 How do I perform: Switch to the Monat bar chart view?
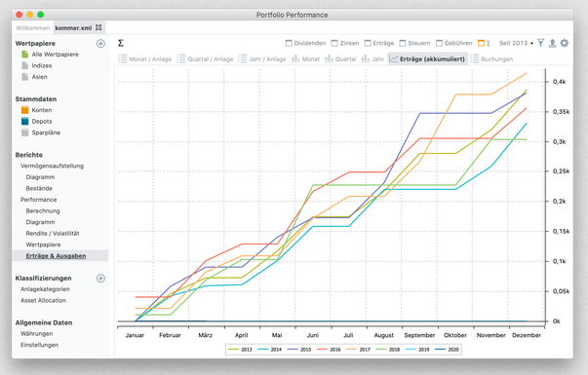306,58
